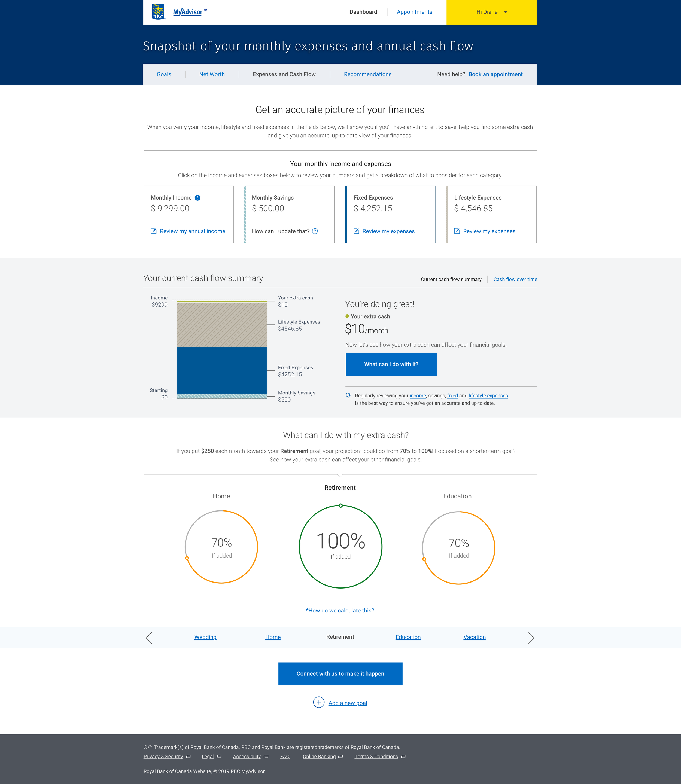Click the Monthly Income help question icon
Viewport: 681px width, 784px height.
pos(197,198)
